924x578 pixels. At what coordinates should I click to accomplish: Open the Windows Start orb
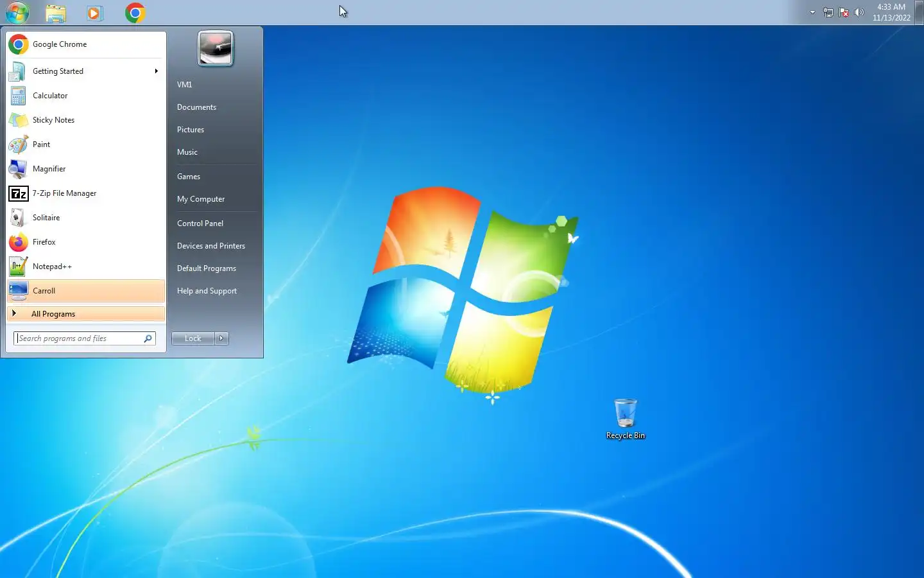pyautogui.click(x=17, y=12)
